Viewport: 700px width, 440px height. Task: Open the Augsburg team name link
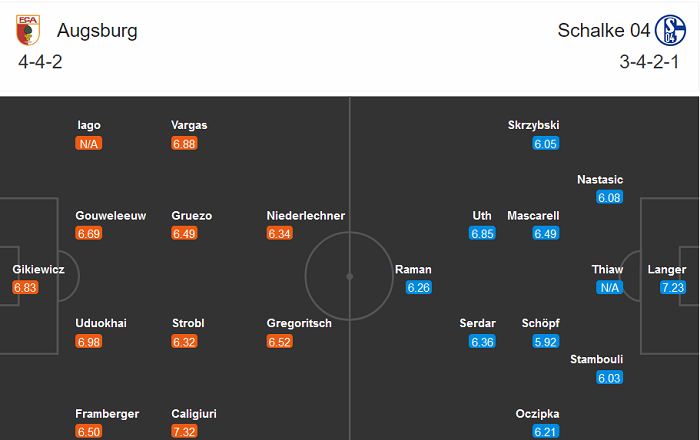[97, 30]
